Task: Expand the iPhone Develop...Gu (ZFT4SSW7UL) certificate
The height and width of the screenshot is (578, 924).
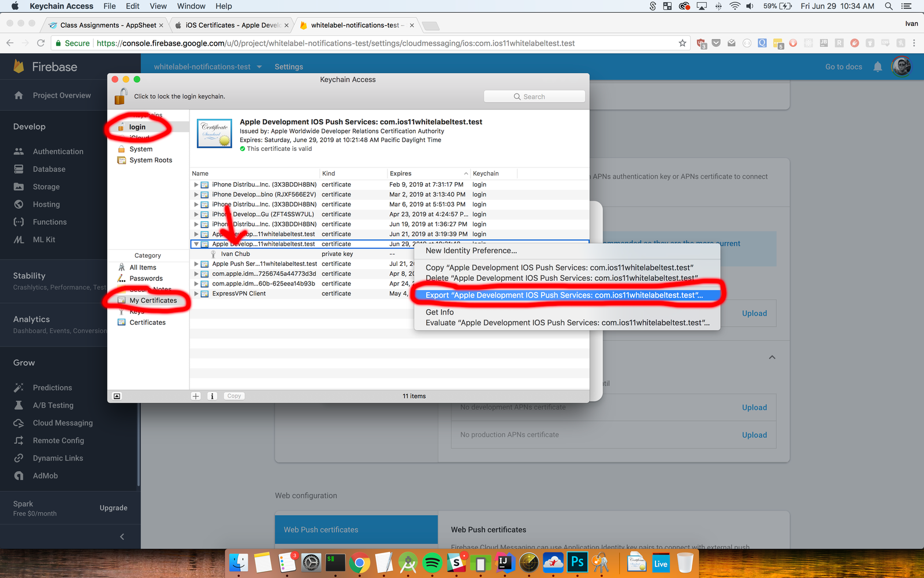Action: coord(196,214)
